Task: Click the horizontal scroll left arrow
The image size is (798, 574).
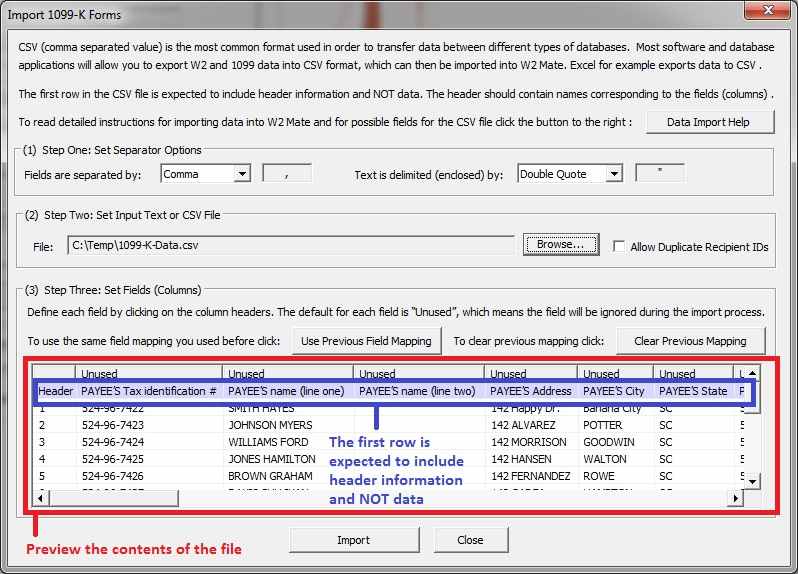Action: pos(41,498)
